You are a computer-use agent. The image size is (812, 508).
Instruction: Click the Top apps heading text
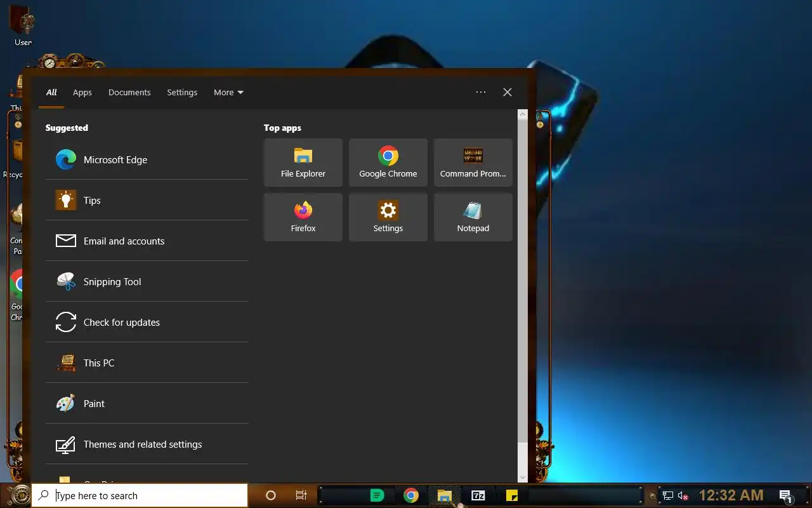[282, 128]
